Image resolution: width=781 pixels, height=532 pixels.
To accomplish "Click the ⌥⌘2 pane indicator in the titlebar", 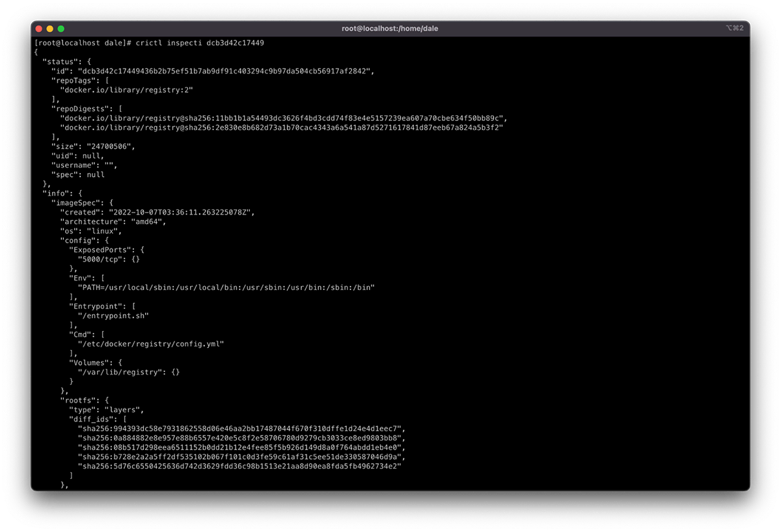I will [734, 29].
